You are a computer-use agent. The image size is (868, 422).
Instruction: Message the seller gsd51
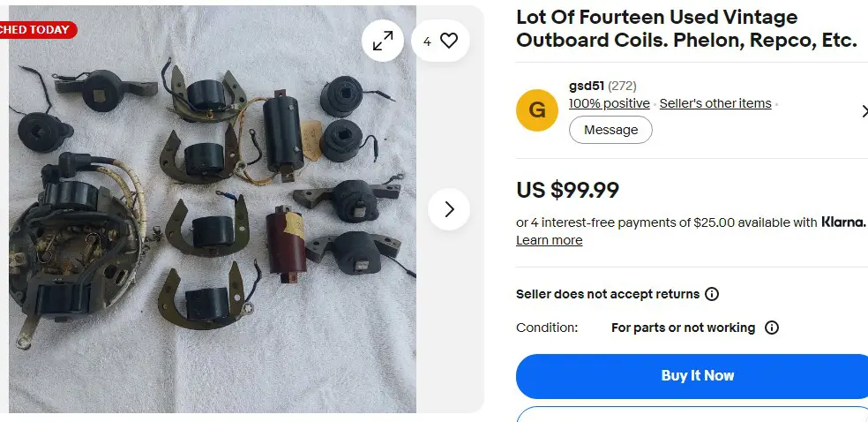pos(610,130)
